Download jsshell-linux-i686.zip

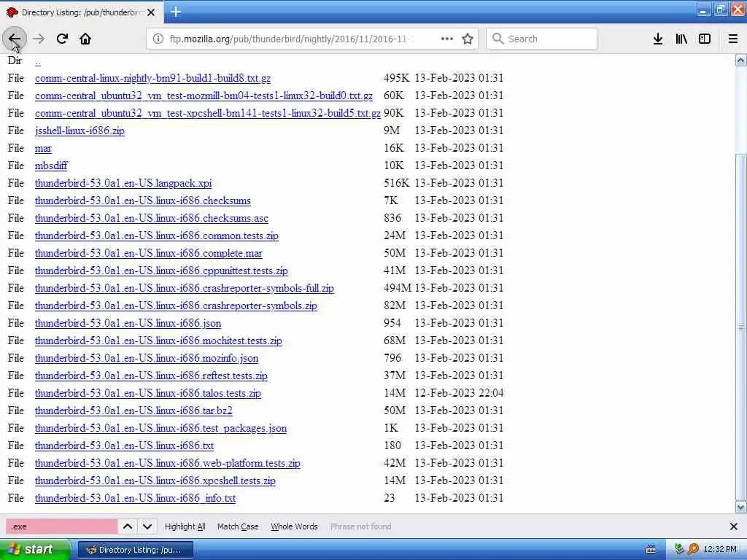tap(80, 131)
